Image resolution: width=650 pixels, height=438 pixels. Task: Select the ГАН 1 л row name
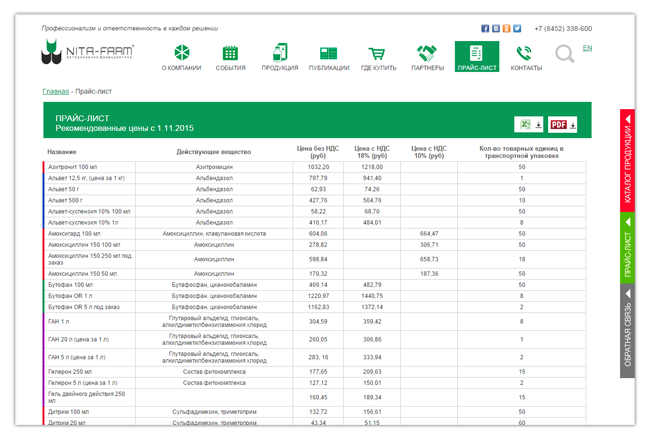pos(58,322)
